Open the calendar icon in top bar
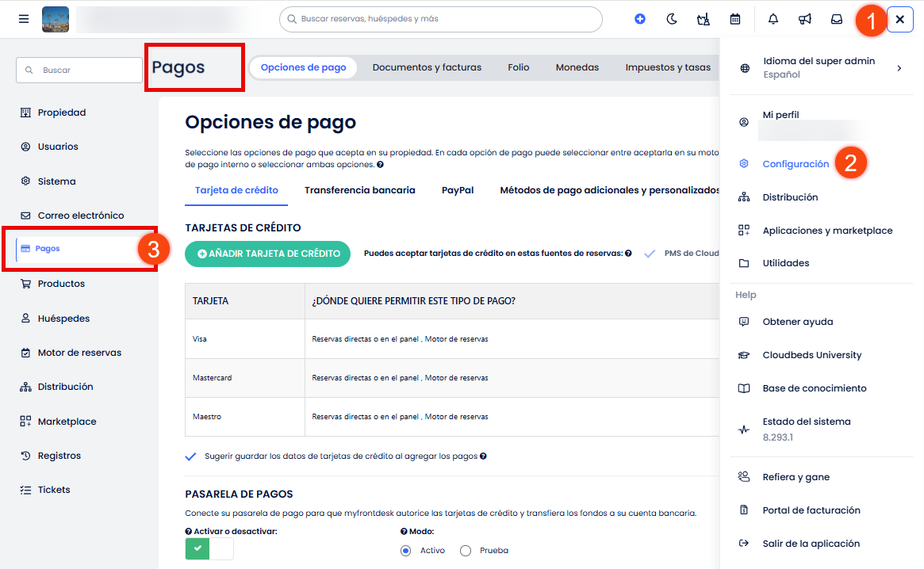The height and width of the screenshot is (569, 924). click(x=735, y=19)
